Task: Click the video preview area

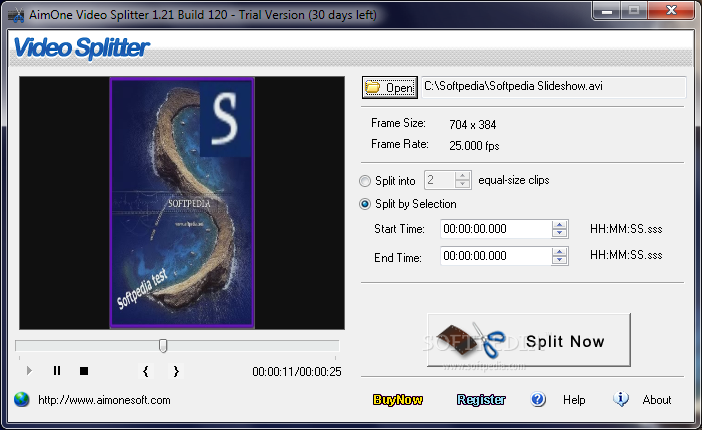Action: [182, 203]
